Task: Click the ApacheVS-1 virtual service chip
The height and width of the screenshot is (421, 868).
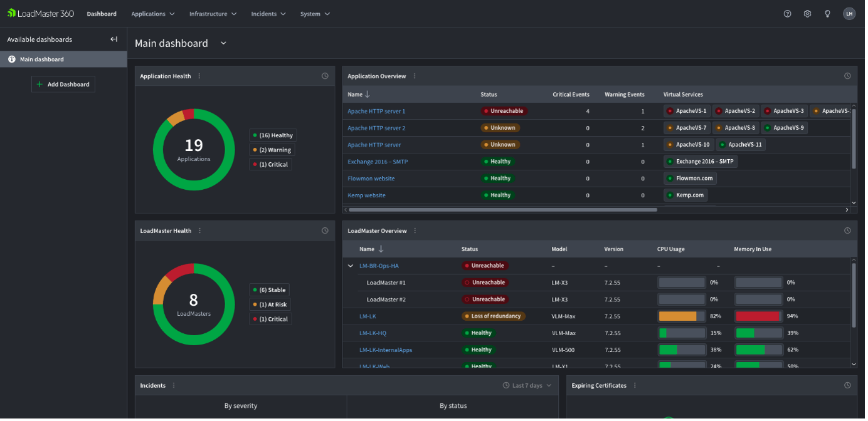Action: tap(689, 112)
